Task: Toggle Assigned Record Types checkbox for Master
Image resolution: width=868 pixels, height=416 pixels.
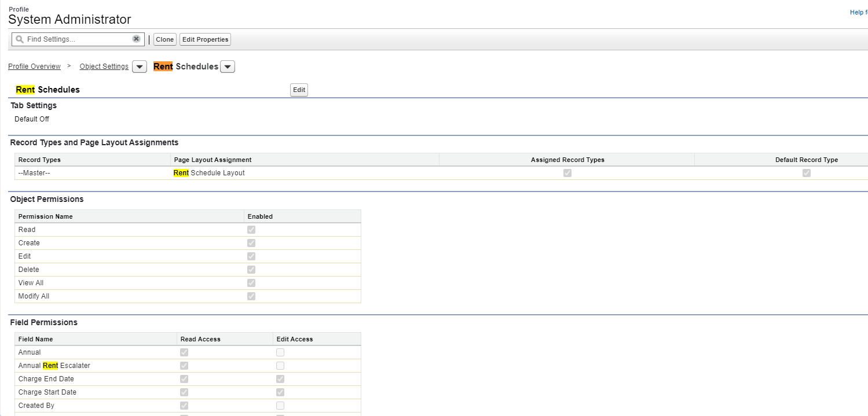Action: (567, 173)
